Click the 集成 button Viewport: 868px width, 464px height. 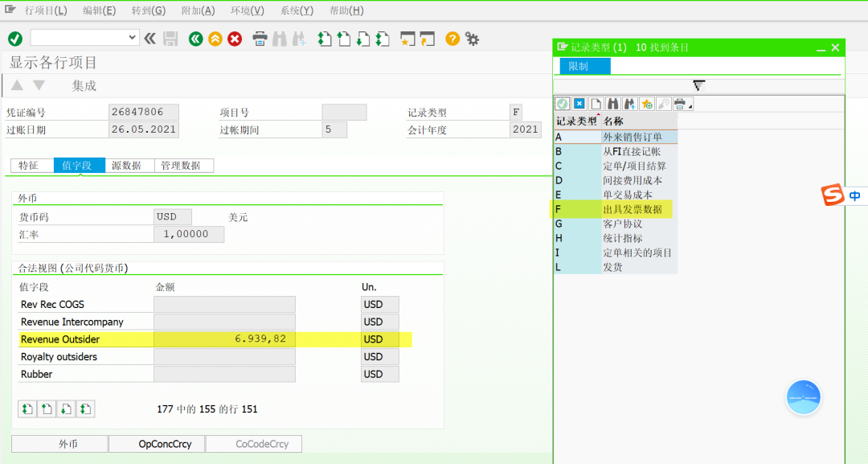click(x=84, y=86)
